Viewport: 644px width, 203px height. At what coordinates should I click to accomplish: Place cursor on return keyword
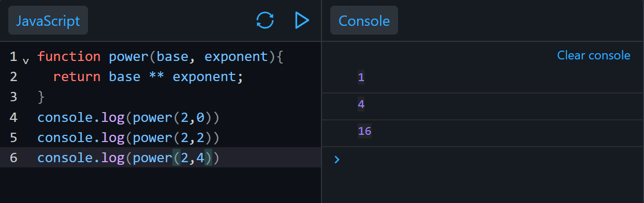point(77,77)
